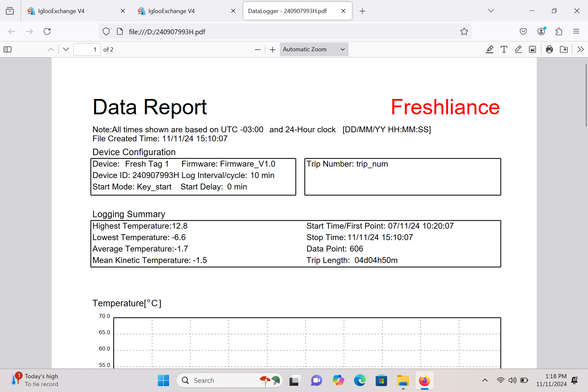Launch Copilot from taskbar
The image size is (588, 392).
(338, 380)
